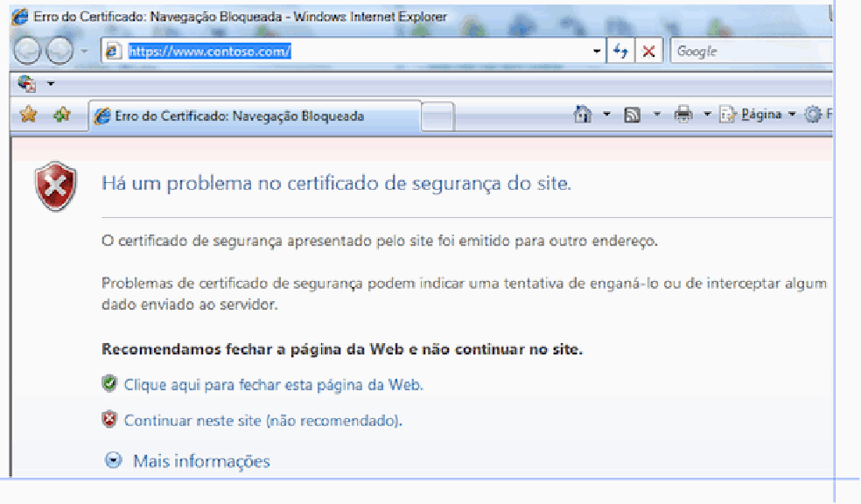Click the red Stop loading icon
This screenshot has width=861, height=504.
click(x=649, y=51)
